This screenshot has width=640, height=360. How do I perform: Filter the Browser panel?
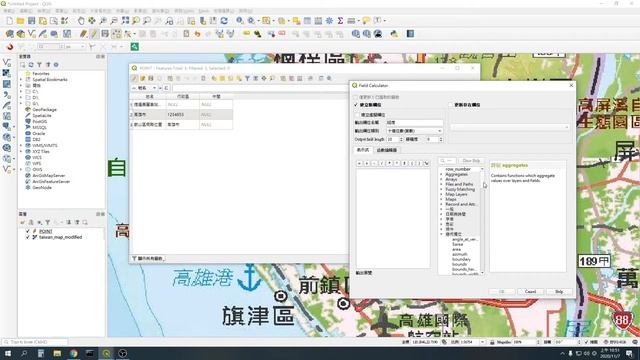coord(39,64)
